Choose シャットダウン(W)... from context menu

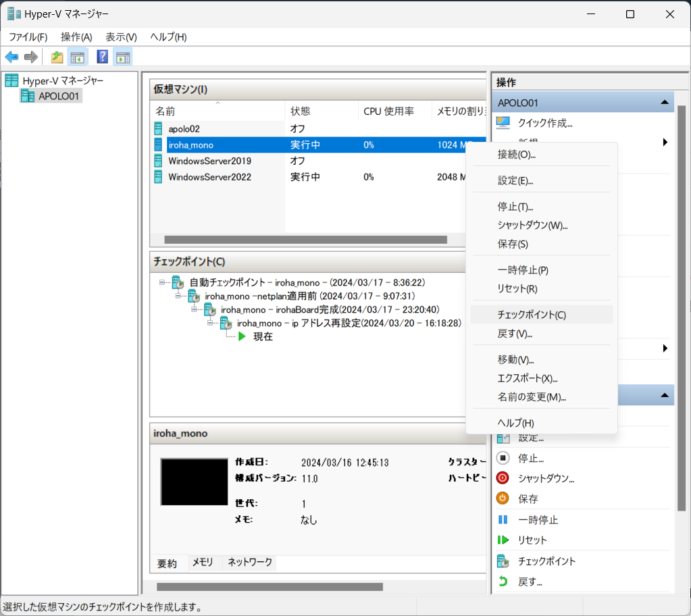point(542,226)
